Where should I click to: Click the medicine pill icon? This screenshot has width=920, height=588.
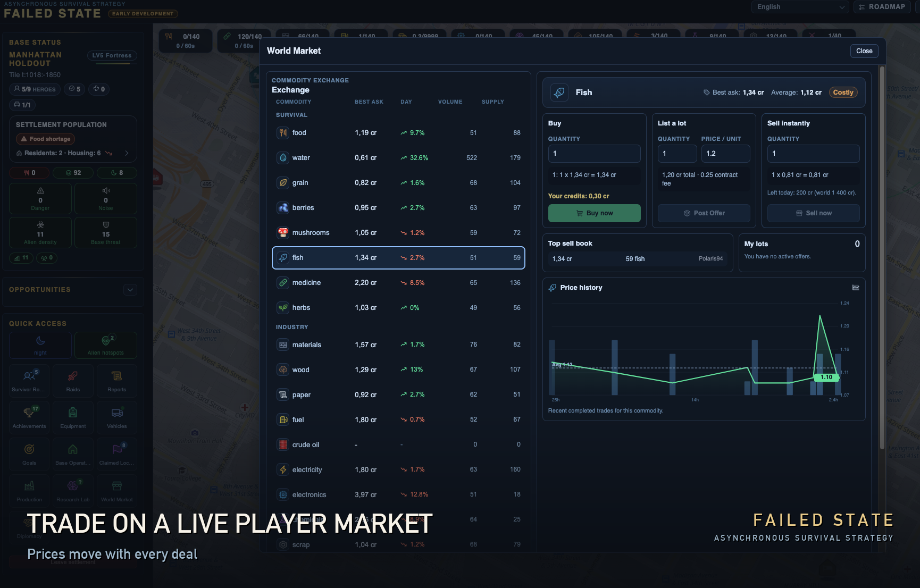coord(283,283)
